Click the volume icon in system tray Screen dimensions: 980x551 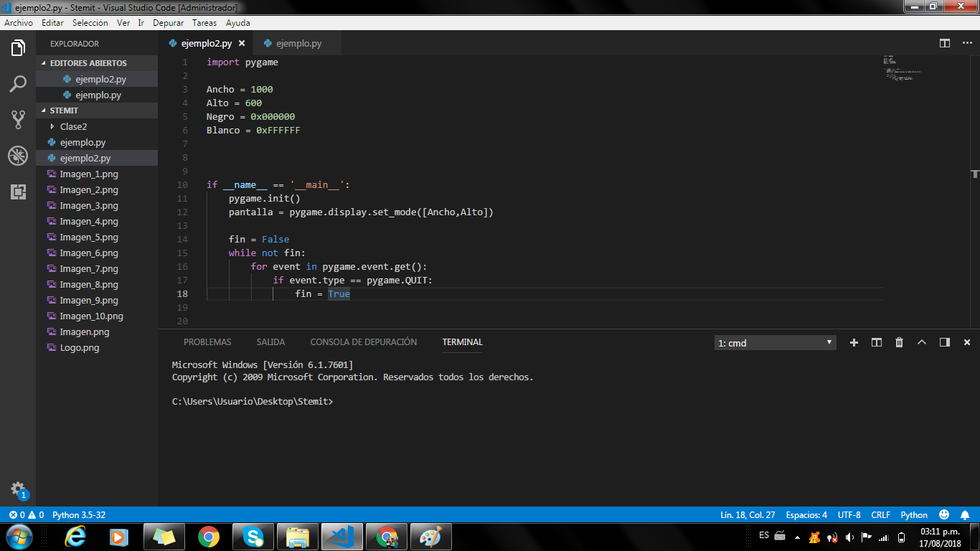click(x=849, y=537)
